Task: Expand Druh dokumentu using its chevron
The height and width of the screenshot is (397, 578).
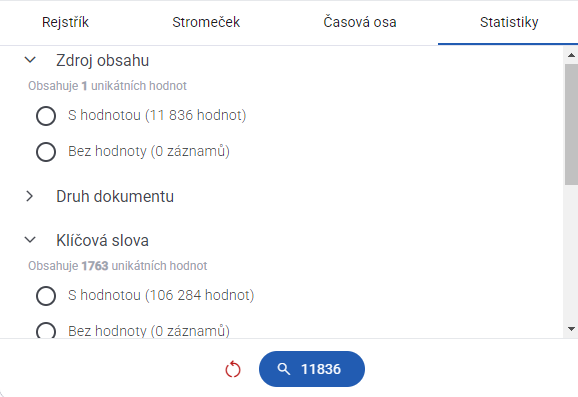Action: coord(30,196)
